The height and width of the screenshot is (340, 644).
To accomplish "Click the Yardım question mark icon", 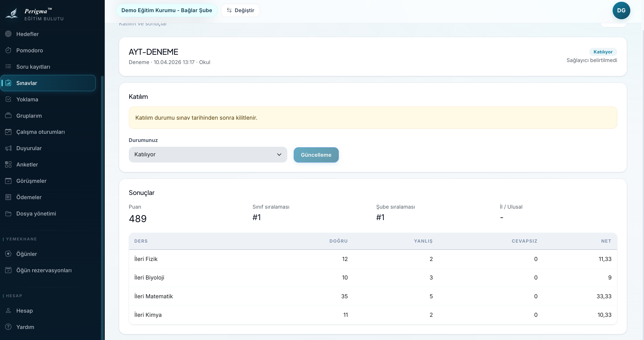I will pos(8,327).
